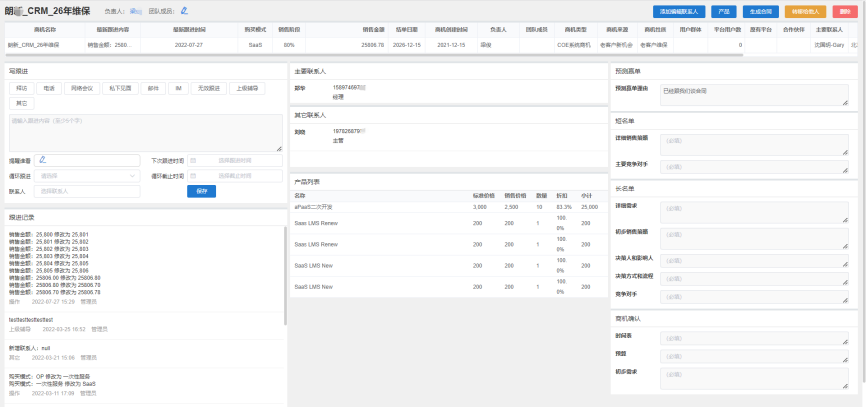Click the 25,000 subtotal value
The image size is (866, 407).
[589, 207]
